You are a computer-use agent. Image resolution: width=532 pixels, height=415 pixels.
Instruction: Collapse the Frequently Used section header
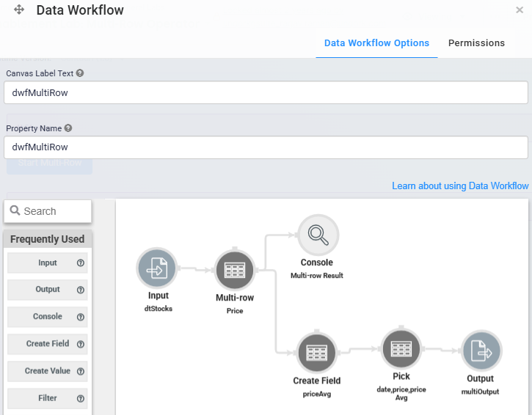coord(48,239)
